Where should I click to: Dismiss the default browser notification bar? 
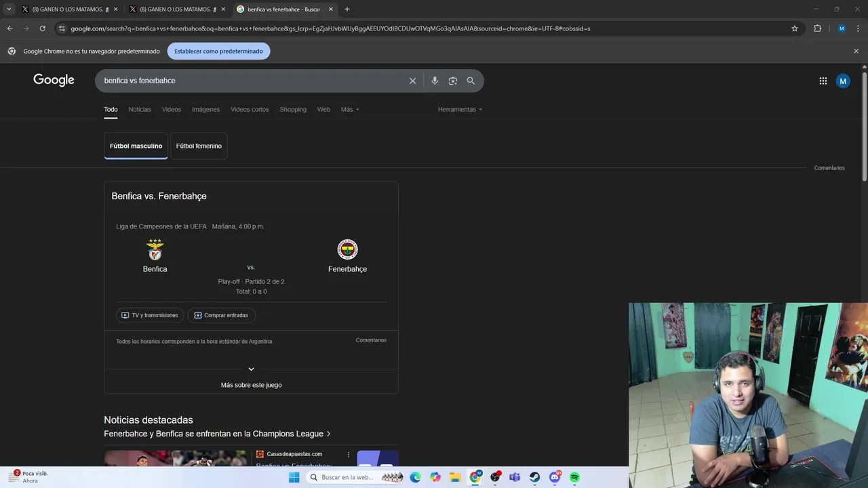856,51
